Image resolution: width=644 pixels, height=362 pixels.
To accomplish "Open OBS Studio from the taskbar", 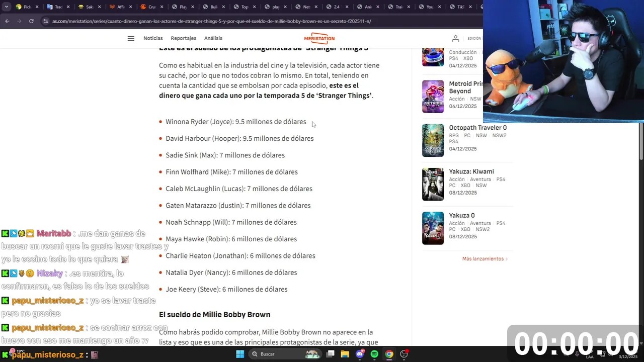I will coord(404,354).
